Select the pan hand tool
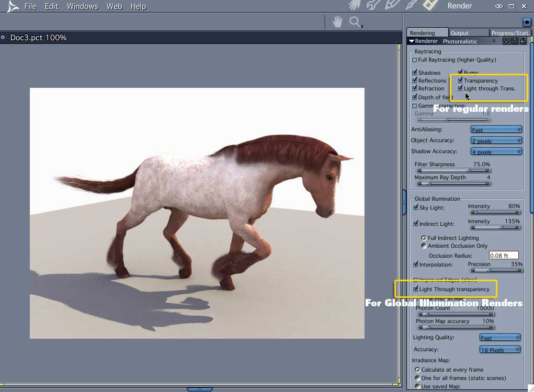The image size is (534, 392). pyautogui.click(x=337, y=22)
